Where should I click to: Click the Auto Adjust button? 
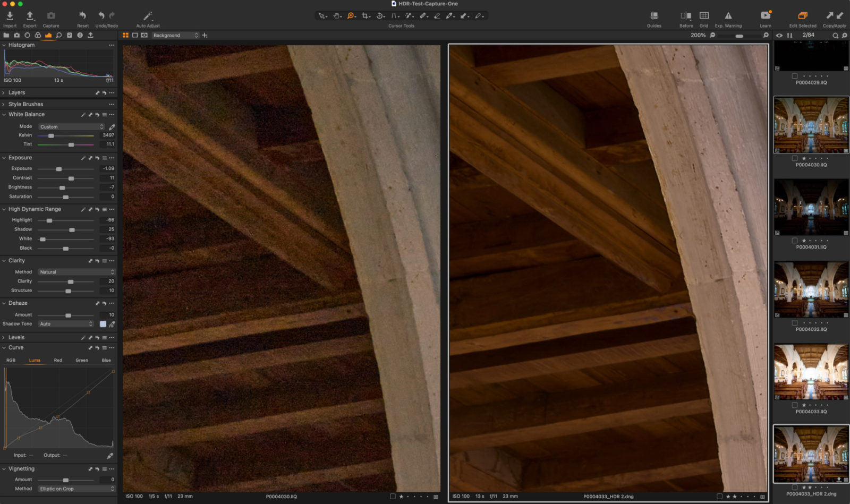pos(147,15)
